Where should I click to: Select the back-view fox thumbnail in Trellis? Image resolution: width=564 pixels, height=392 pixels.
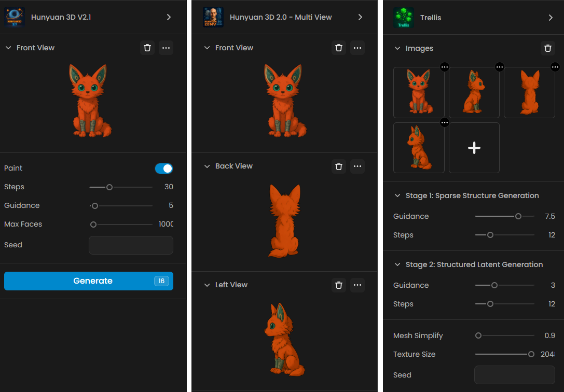coord(529,92)
